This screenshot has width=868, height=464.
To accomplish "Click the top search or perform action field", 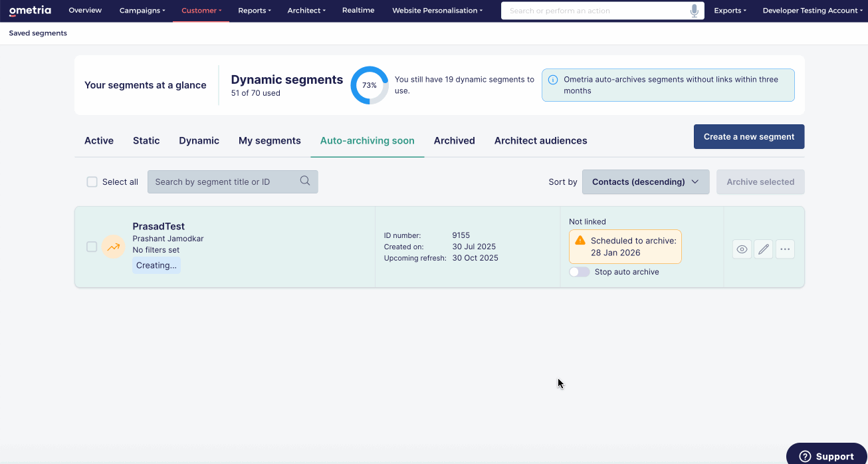I will click(603, 11).
